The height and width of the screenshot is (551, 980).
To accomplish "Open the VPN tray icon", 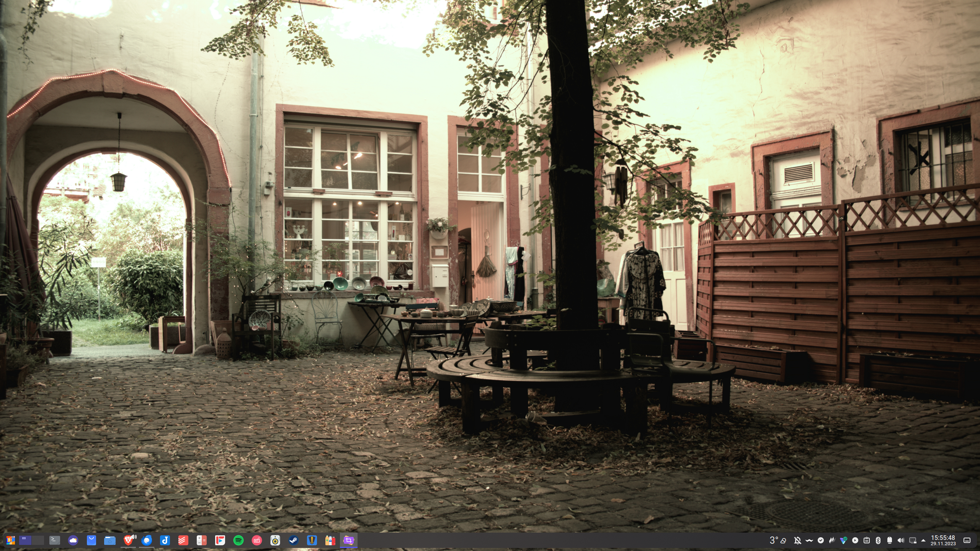I will tap(844, 541).
